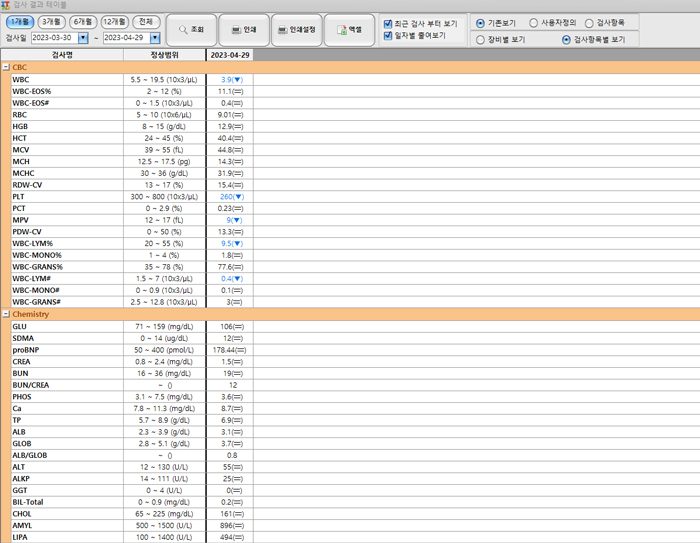Select the PHOS row name
The height and width of the screenshot is (543, 700).
click(22, 397)
